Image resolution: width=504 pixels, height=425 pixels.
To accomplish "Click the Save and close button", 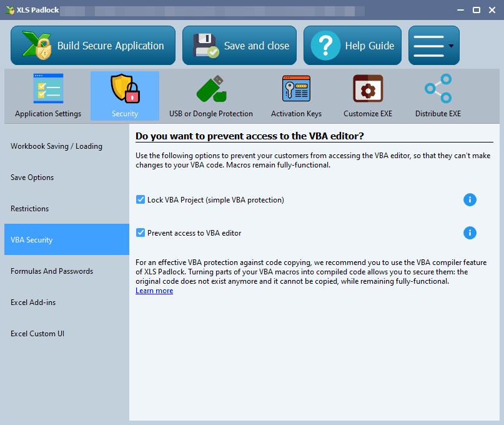I will point(240,46).
